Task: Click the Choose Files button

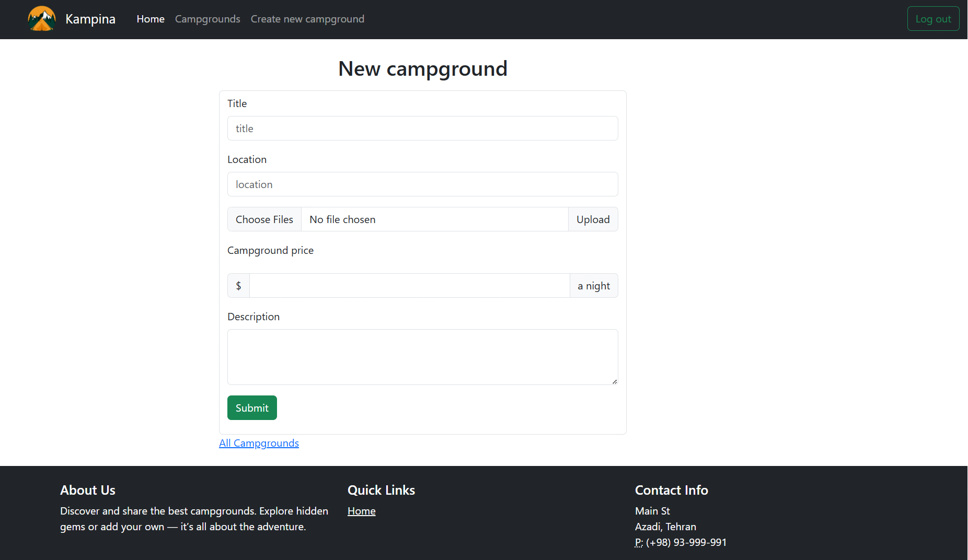Action: point(264,219)
